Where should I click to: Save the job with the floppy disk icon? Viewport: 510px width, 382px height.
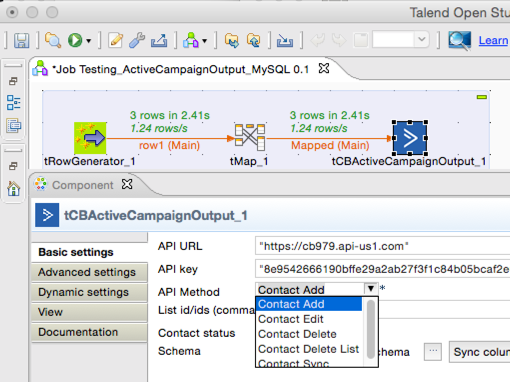[21, 41]
